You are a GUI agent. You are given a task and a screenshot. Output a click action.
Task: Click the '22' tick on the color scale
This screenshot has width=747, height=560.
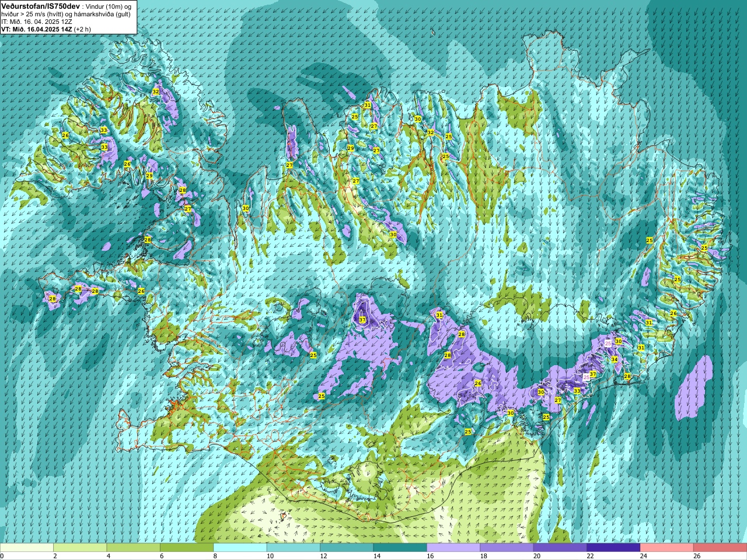click(590, 556)
